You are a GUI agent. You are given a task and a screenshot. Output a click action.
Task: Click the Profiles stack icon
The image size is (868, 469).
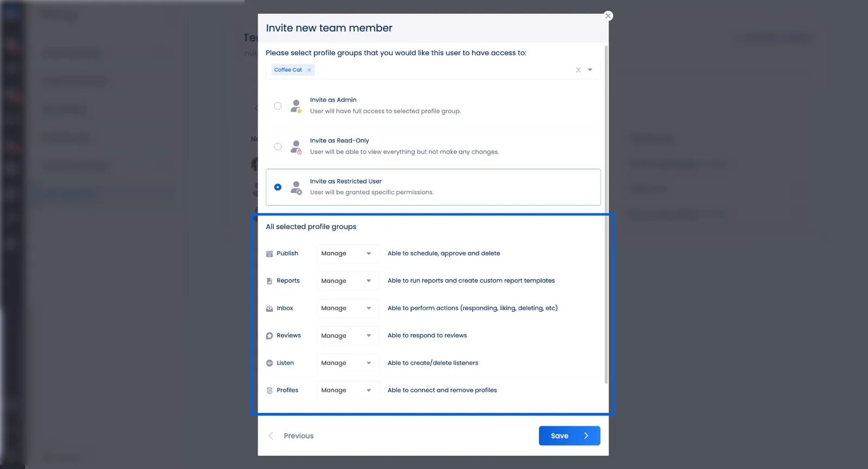point(270,390)
